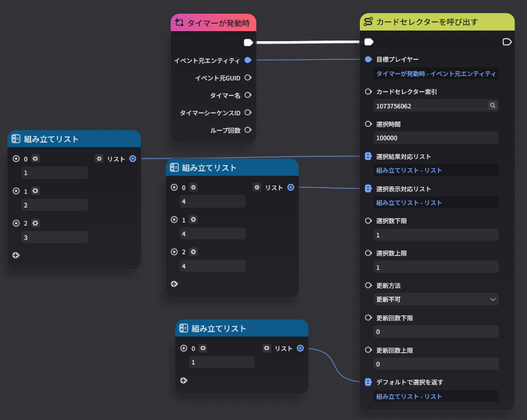Open gear settings for item 2 with value 3
Viewport: 527px width, 420px height.
(36, 223)
